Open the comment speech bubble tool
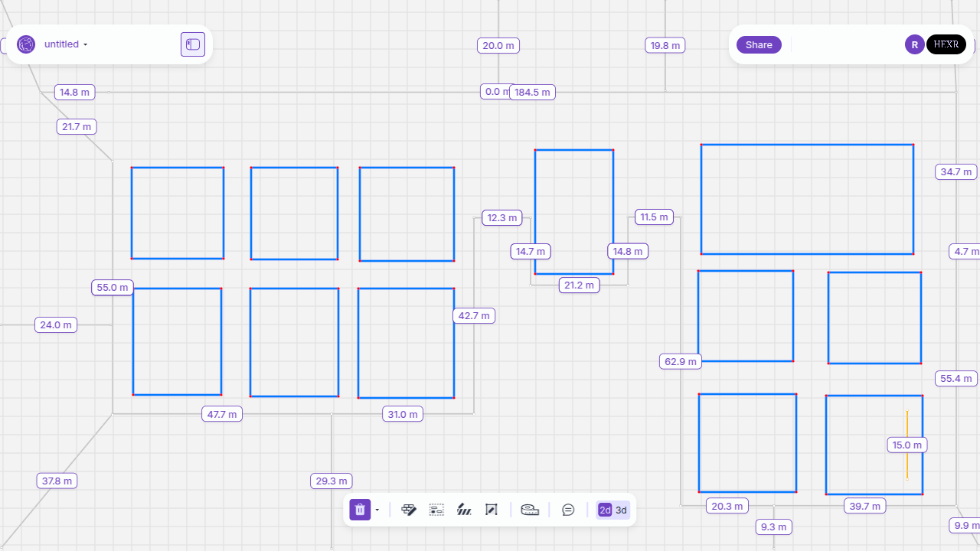Screen dimensions: 980x551 [568, 510]
